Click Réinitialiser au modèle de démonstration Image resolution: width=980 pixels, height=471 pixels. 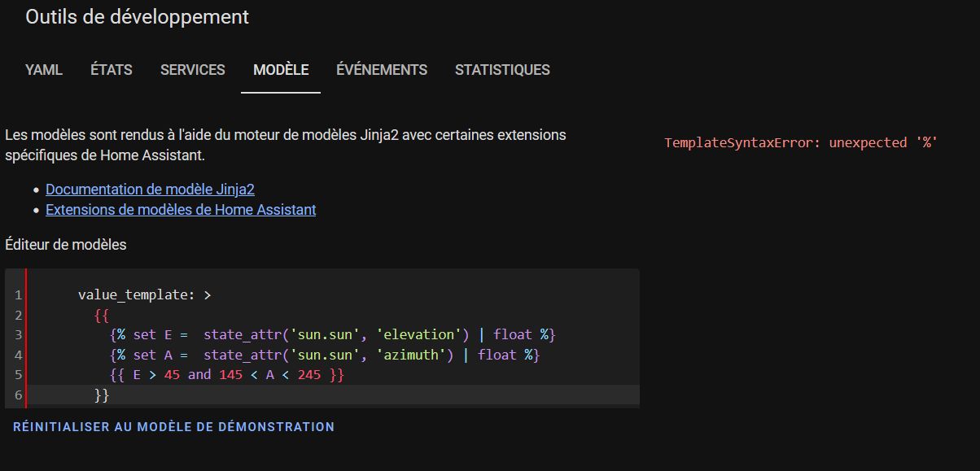(x=173, y=426)
